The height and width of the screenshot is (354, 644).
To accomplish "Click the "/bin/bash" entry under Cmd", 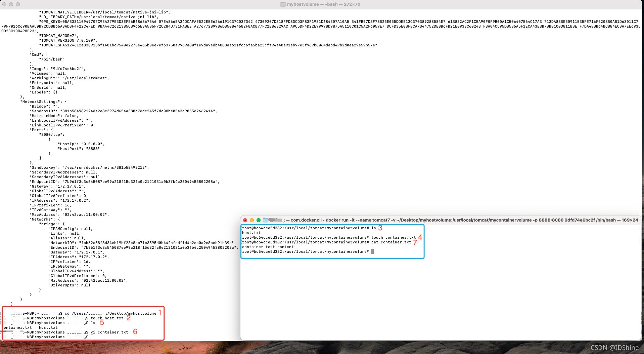I will point(52,59).
